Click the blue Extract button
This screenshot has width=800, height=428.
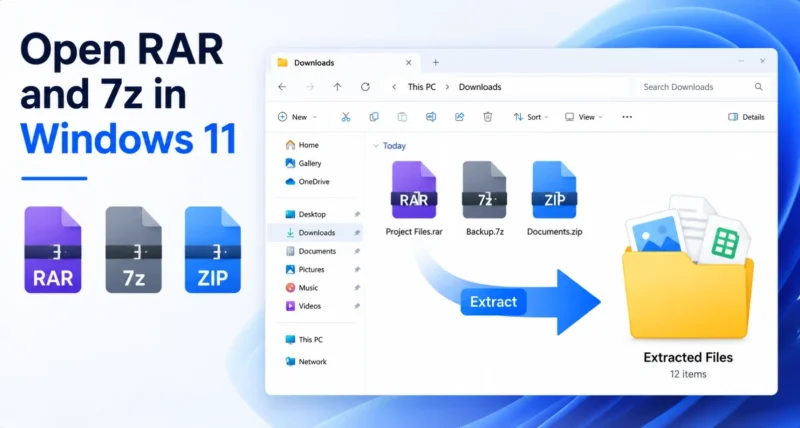pyautogui.click(x=493, y=302)
